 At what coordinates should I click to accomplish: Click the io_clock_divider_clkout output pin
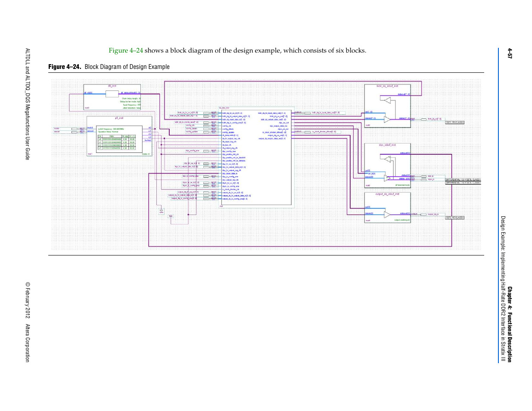308,132
